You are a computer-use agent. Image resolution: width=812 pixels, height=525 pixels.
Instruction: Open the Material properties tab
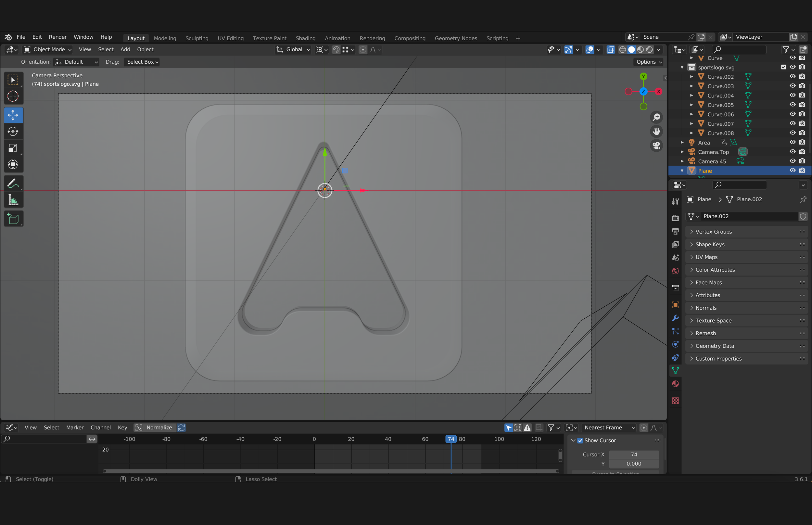pyautogui.click(x=675, y=384)
